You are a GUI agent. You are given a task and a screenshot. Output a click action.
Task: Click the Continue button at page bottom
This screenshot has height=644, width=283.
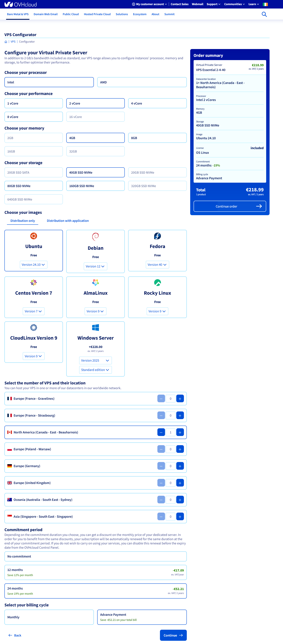[173, 635]
